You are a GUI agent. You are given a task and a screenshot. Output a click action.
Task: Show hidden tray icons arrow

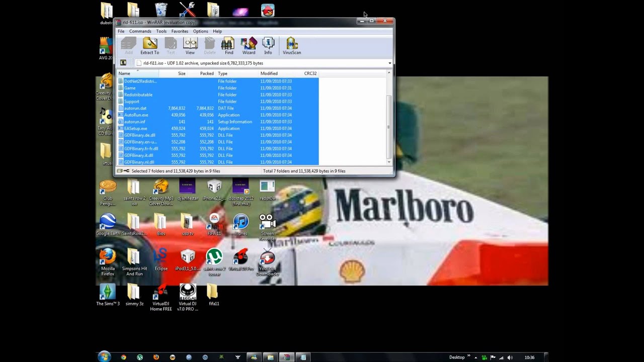point(475,357)
